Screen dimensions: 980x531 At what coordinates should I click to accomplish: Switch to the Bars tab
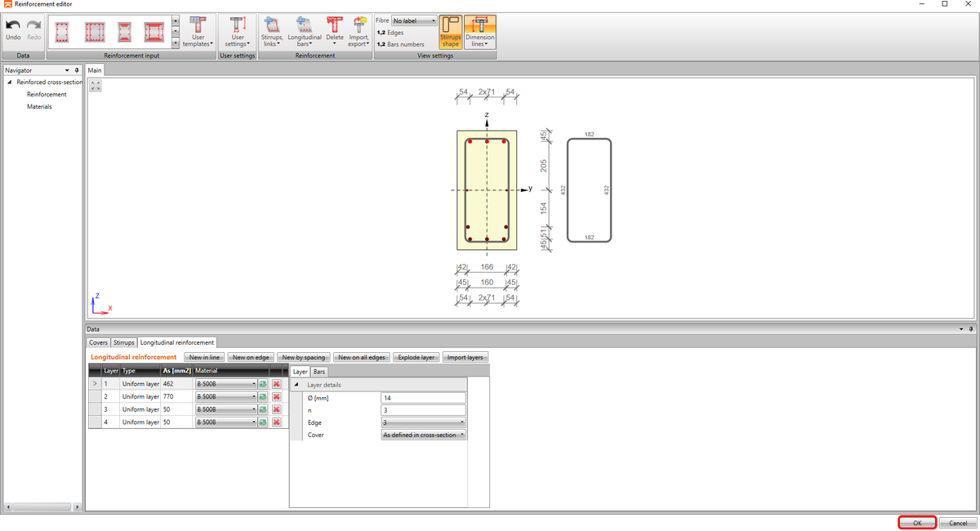(x=318, y=371)
